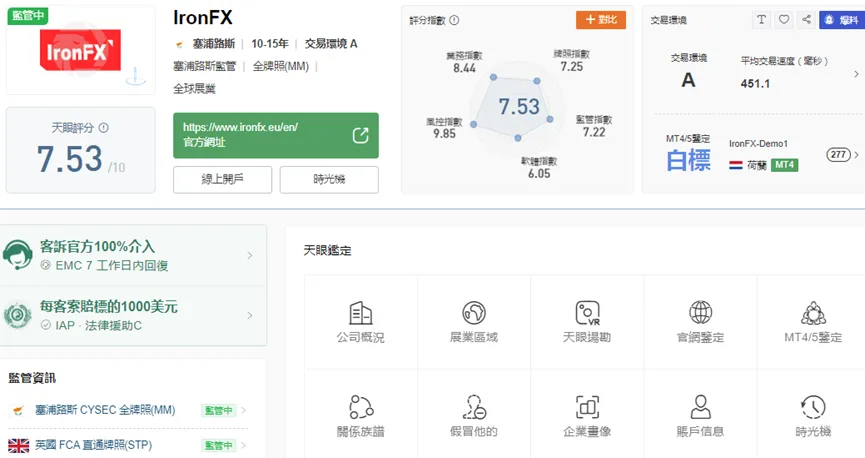865x458 pixels.
Task: Open the 時光機 clock icon in the grid
Action: click(813, 407)
